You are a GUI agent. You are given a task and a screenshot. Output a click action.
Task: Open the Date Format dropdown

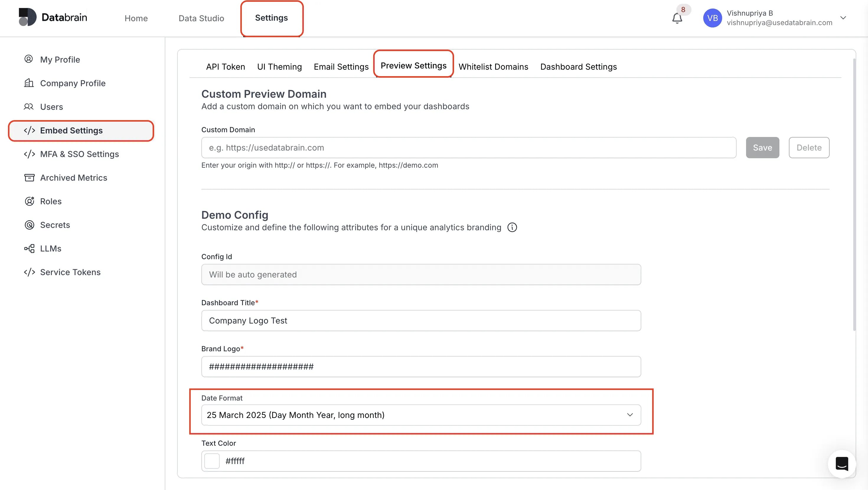[421, 415]
